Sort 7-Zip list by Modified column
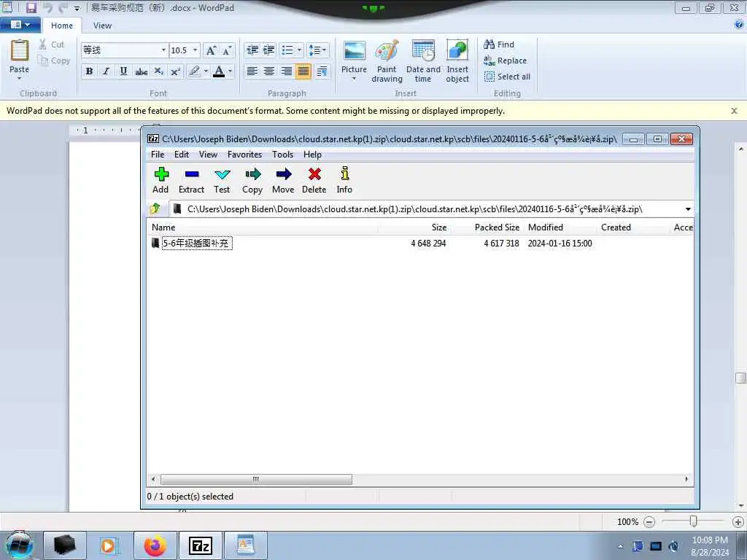The height and width of the screenshot is (560, 747). pos(560,227)
